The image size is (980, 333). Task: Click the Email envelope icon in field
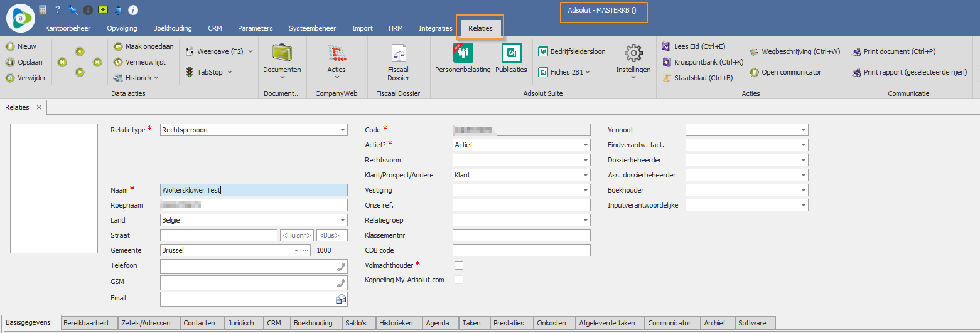pyautogui.click(x=341, y=299)
